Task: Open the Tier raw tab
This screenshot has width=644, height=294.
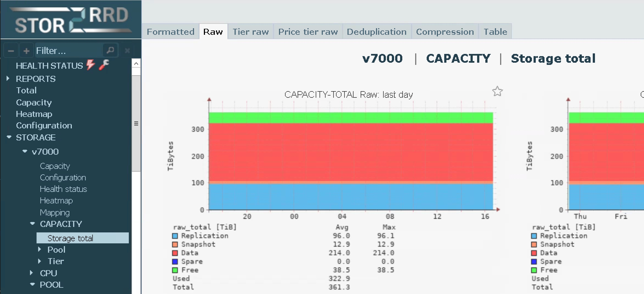Action: coord(250,32)
